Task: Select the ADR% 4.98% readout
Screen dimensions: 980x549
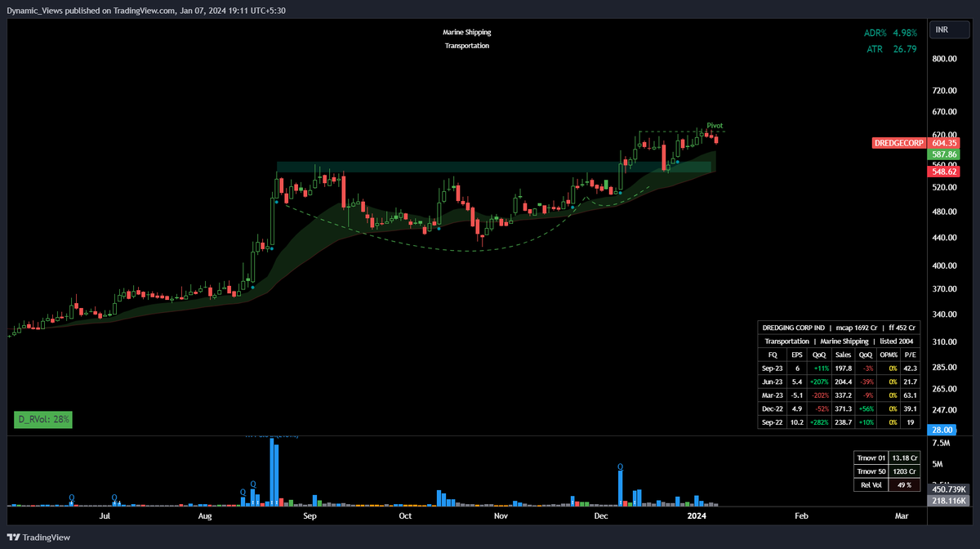Action: [x=890, y=33]
